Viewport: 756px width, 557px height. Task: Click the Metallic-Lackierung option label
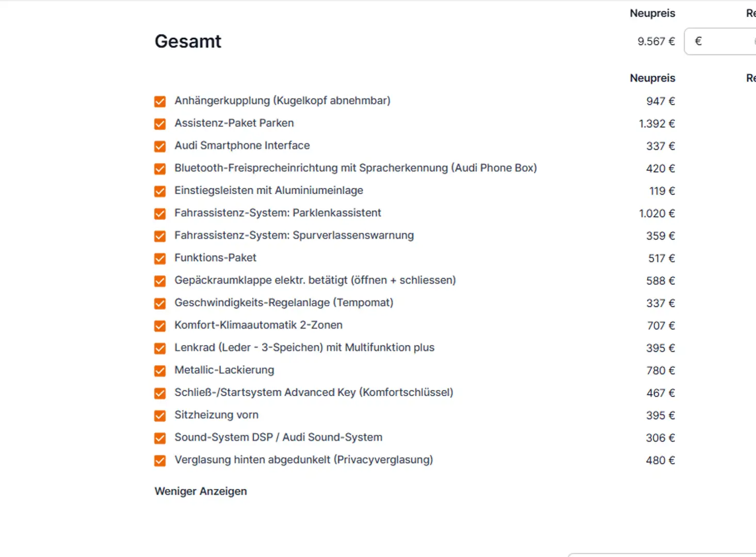pyautogui.click(x=224, y=370)
